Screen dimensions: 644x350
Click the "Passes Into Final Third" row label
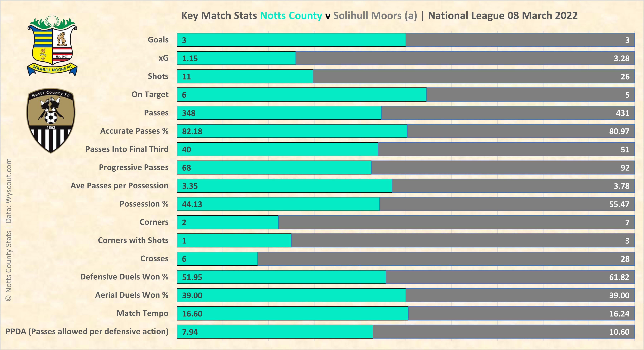127,149
